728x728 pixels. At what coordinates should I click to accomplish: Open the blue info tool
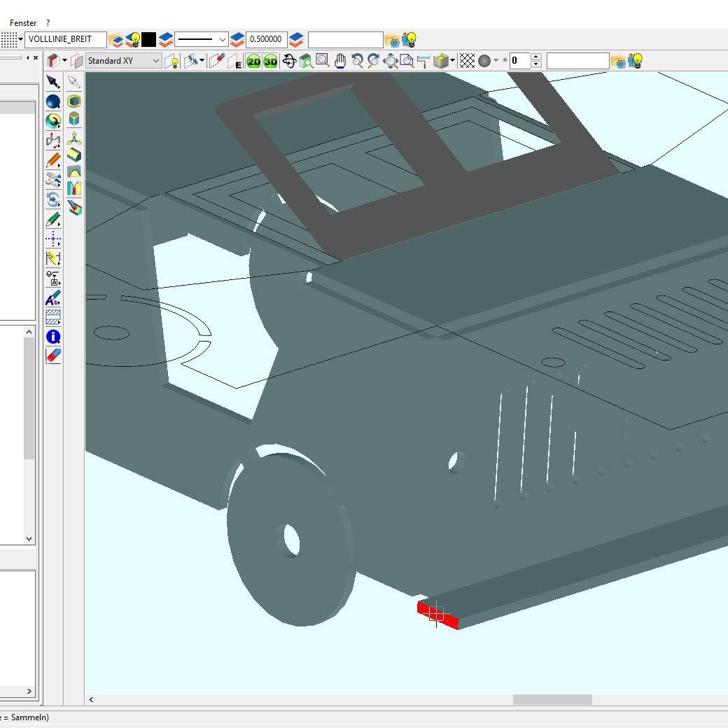[53, 337]
